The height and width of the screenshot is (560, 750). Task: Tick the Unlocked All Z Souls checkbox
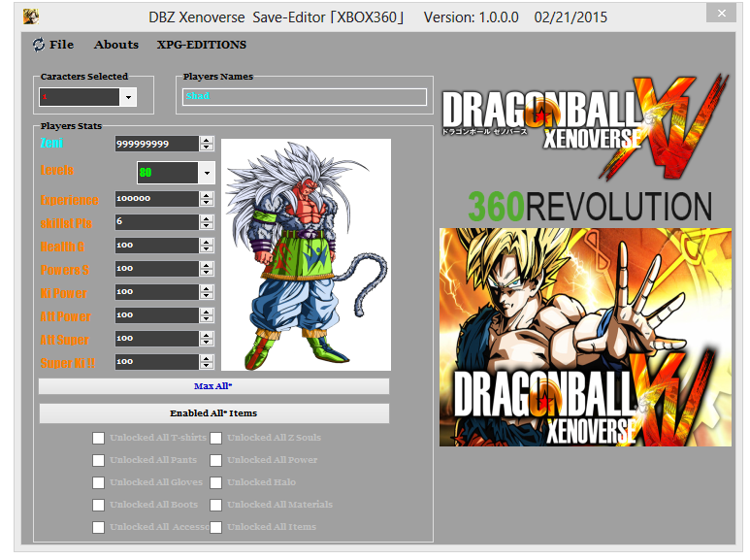click(x=216, y=438)
